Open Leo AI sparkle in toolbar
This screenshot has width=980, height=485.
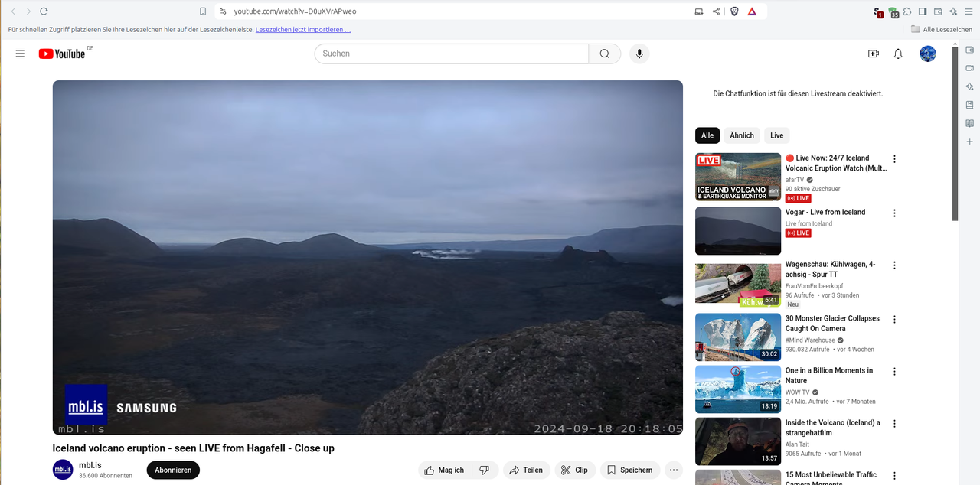pos(953,11)
